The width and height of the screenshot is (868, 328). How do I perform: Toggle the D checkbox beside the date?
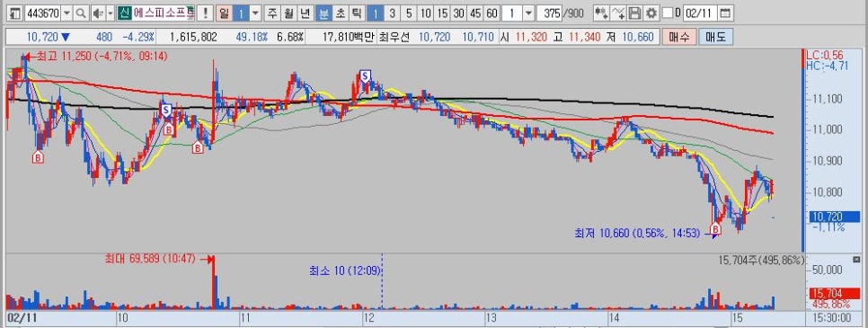click(668, 13)
